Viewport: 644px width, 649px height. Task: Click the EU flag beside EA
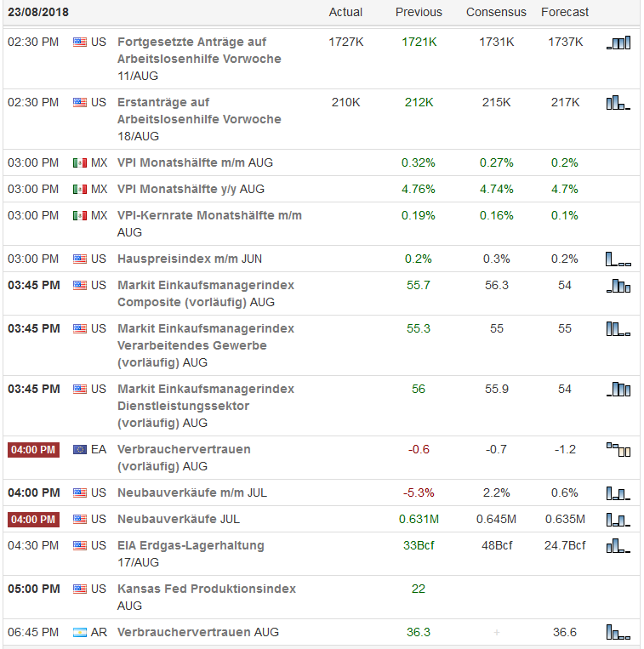click(80, 449)
